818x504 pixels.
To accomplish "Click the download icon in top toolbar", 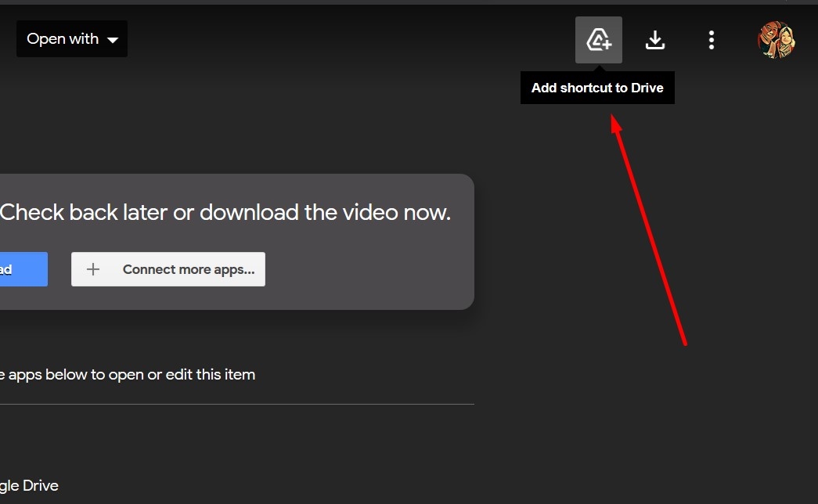I will [654, 40].
